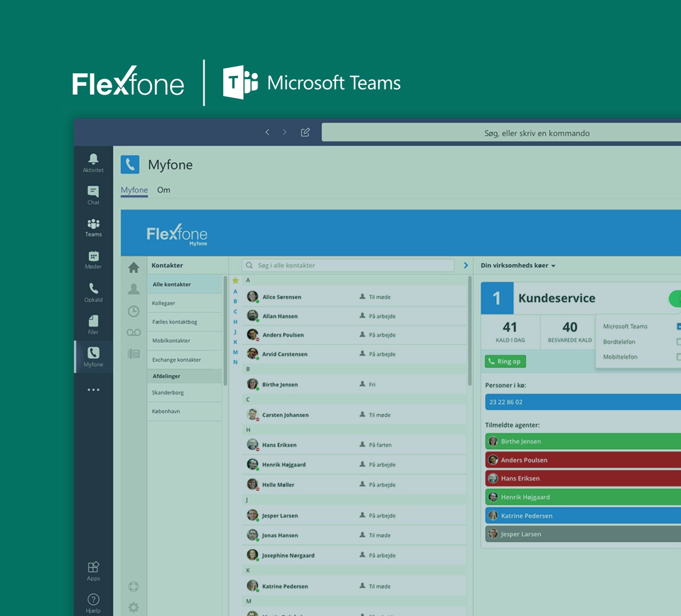Open the Myfone support lifebuoy icon
This screenshot has width=681, height=616.
[x=133, y=586]
